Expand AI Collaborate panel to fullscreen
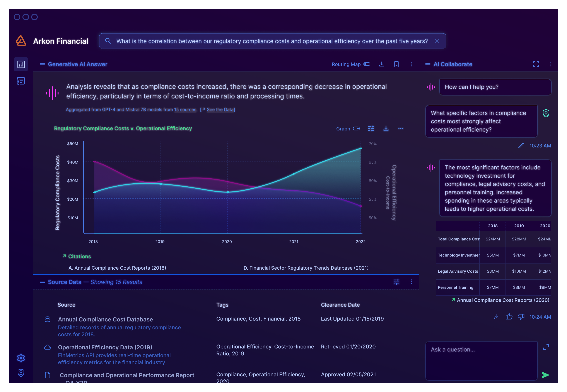567x392 pixels. pyautogui.click(x=536, y=64)
